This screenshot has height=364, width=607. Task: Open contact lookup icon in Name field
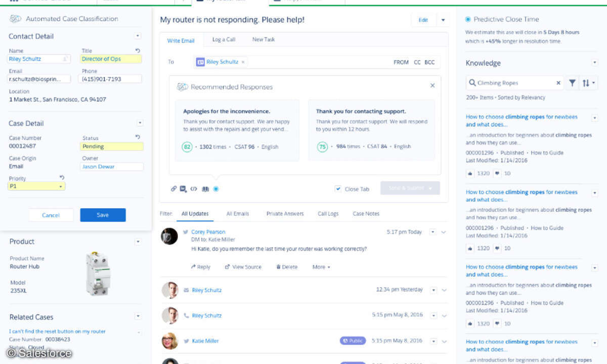pos(65,59)
